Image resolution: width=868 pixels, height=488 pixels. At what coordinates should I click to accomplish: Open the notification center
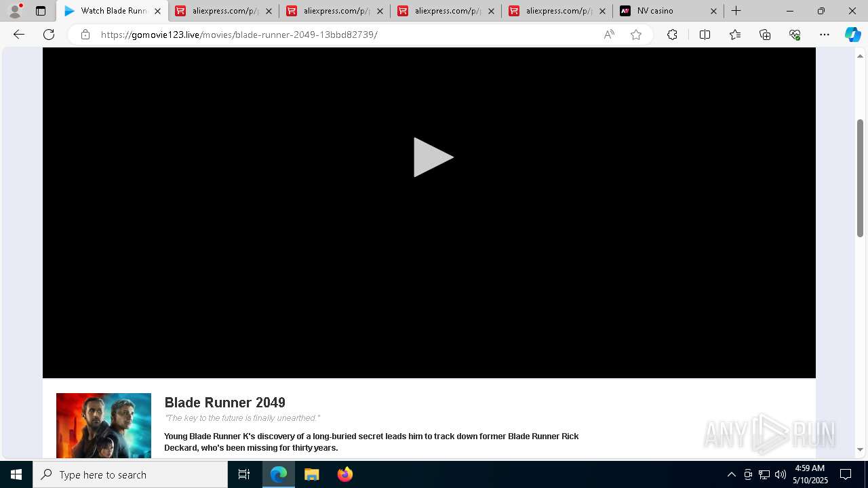[846, 474]
